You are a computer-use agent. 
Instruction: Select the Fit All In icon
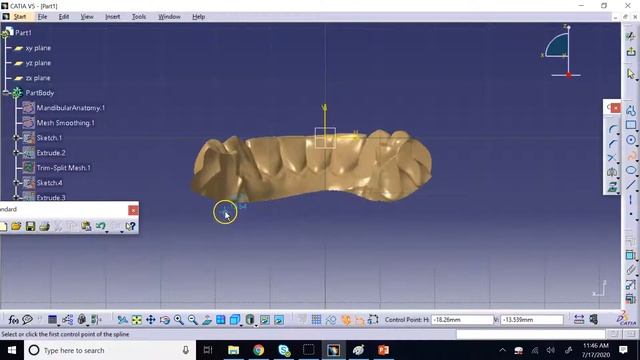(137, 320)
